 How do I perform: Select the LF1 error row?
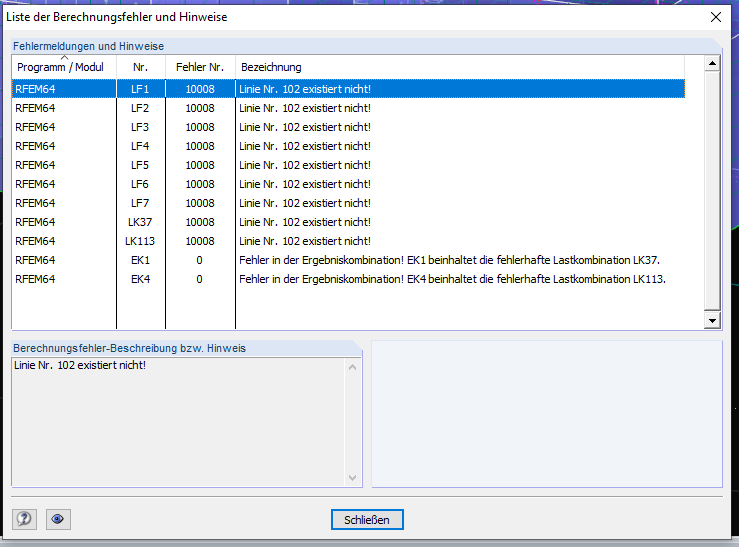(348, 89)
